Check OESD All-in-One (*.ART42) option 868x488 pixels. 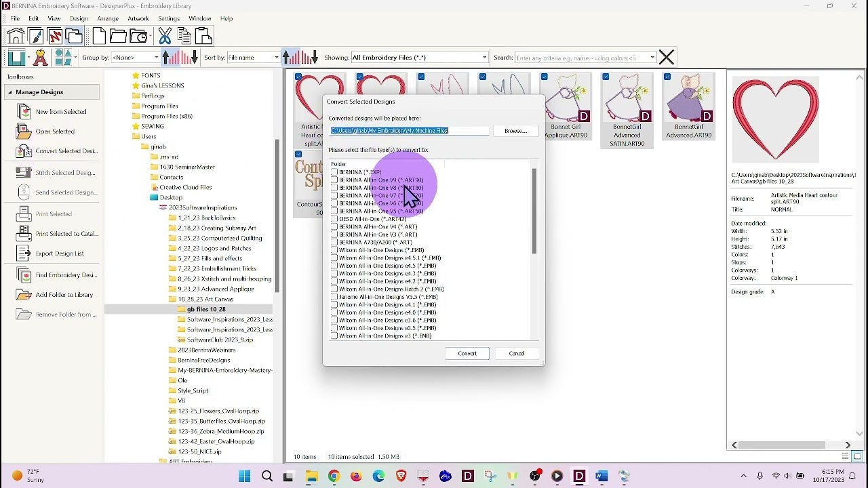(334, 219)
